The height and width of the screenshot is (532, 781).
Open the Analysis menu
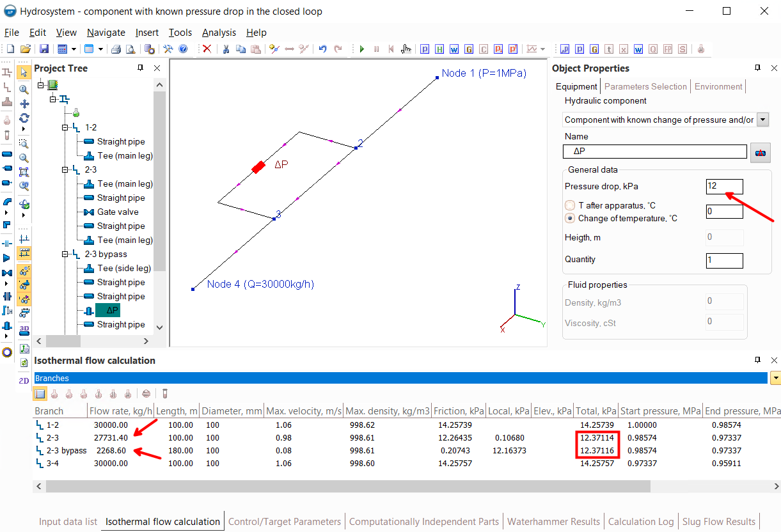(x=219, y=33)
